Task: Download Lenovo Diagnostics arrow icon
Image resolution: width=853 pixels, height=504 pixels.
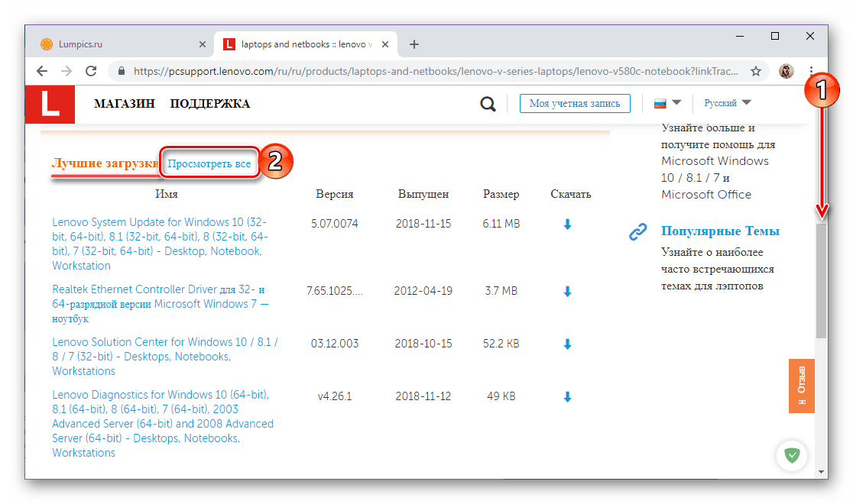Action: pyautogui.click(x=567, y=397)
